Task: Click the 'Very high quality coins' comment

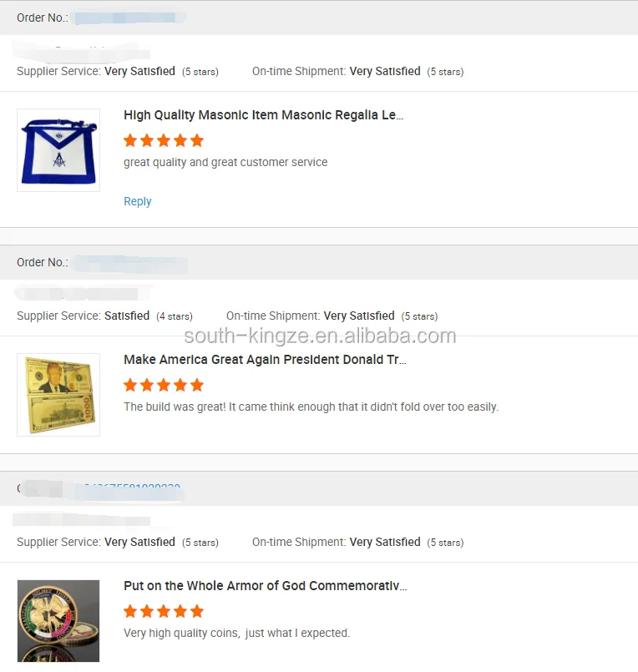Action: (x=236, y=633)
